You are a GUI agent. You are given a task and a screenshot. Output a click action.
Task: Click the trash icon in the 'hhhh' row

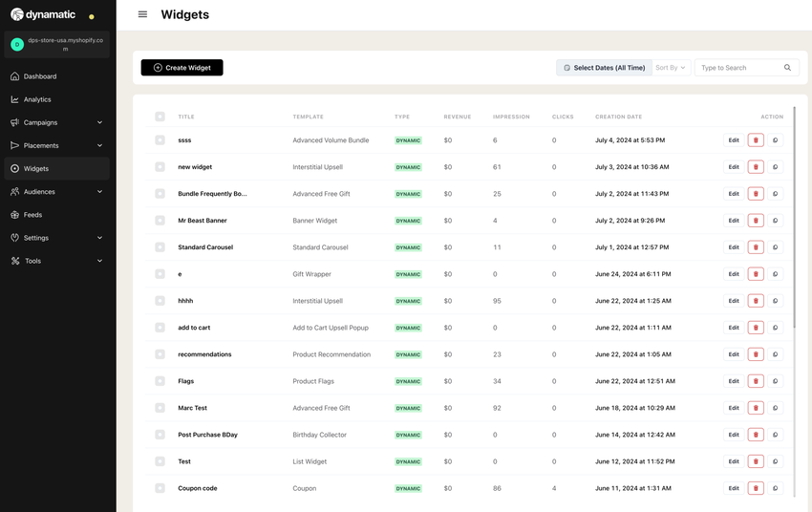point(756,301)
